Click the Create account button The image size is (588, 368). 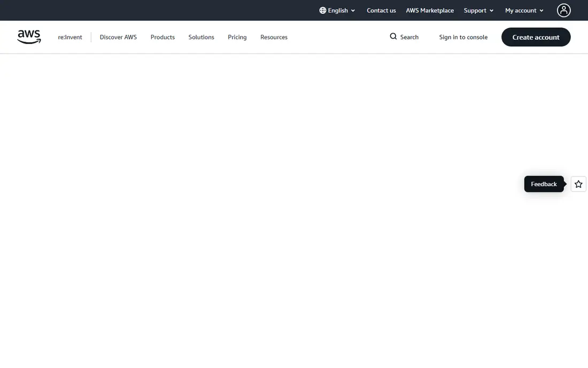536,37
